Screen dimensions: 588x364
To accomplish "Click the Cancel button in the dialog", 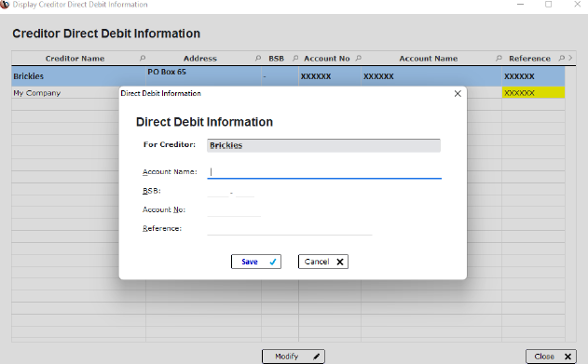I will coord(322,262).
